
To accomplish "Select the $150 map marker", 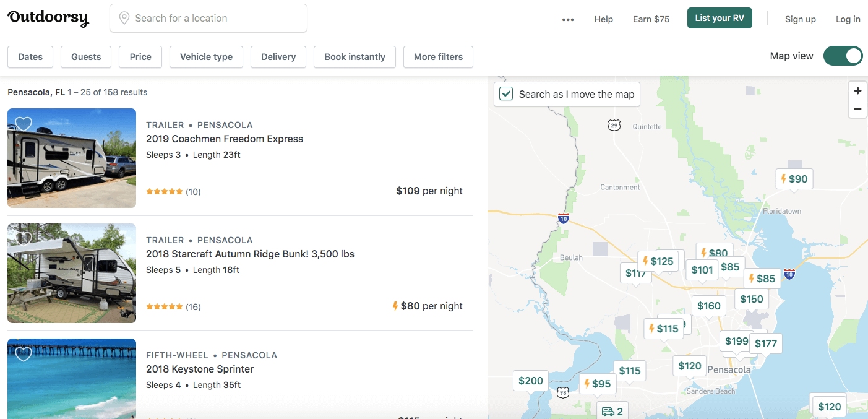I will click(x=752, y=299).
